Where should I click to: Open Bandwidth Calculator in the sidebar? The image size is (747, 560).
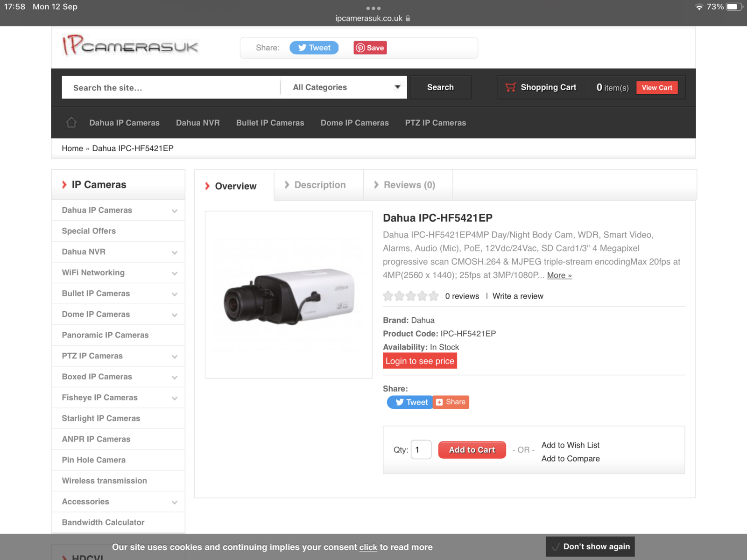[103, 522]
